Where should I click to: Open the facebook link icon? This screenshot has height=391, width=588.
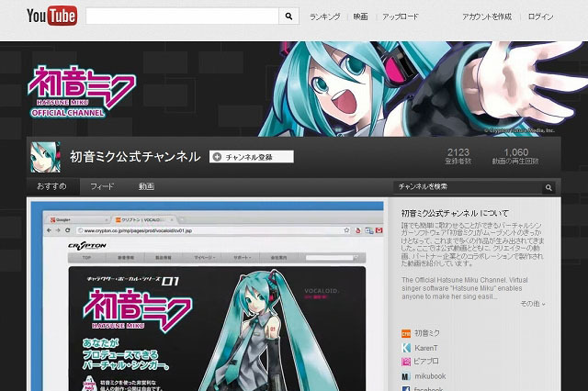[407, 388]
